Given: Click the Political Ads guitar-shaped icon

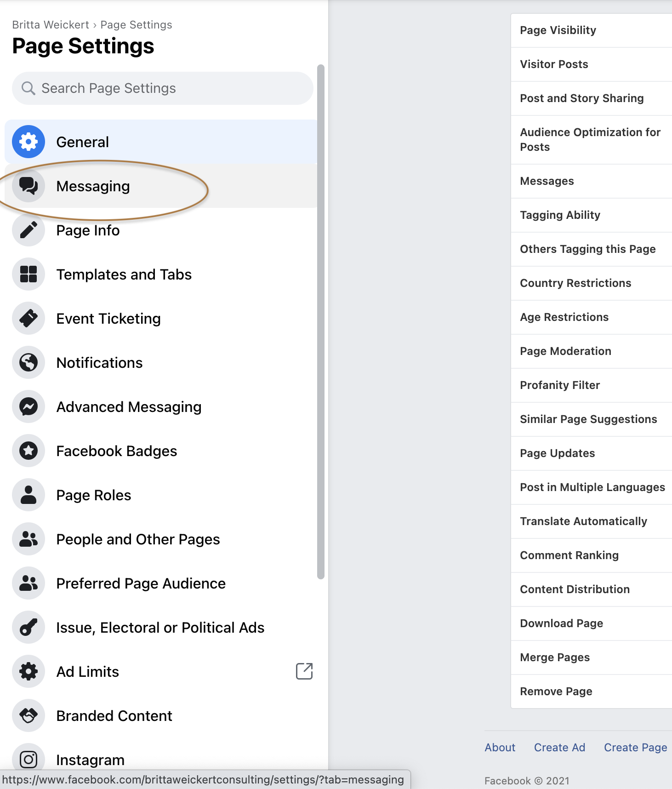Looking at the screenshot, I should coord(28,627).
